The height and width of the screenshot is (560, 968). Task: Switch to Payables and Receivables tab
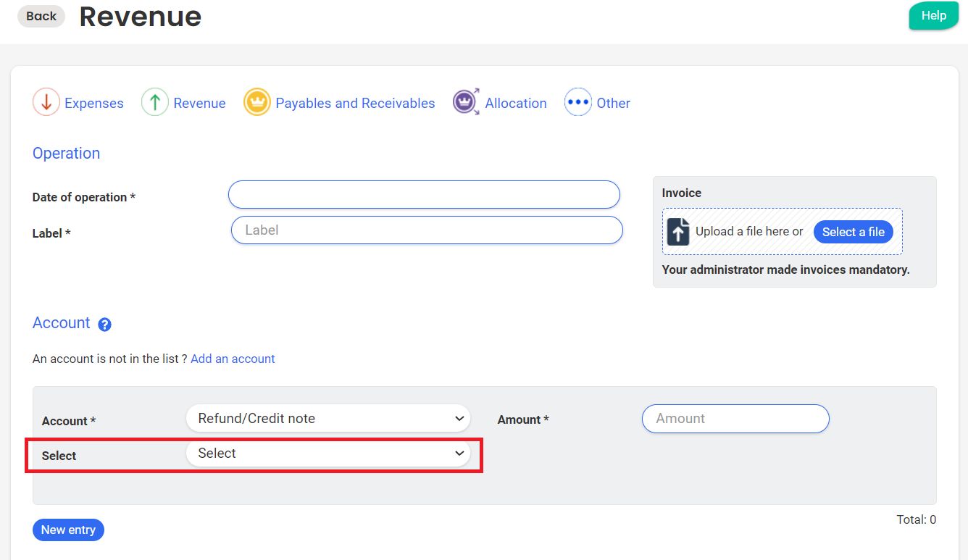click(x=355, y=104)
